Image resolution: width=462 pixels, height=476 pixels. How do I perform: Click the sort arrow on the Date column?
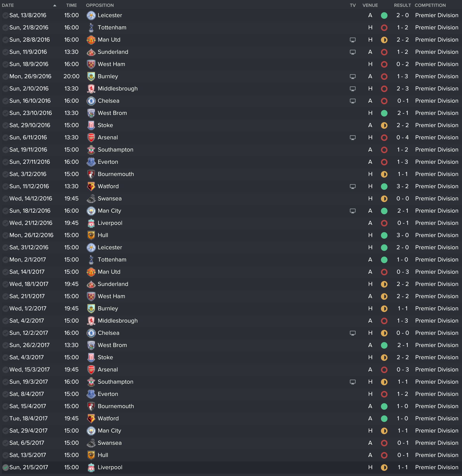(55, 5)
